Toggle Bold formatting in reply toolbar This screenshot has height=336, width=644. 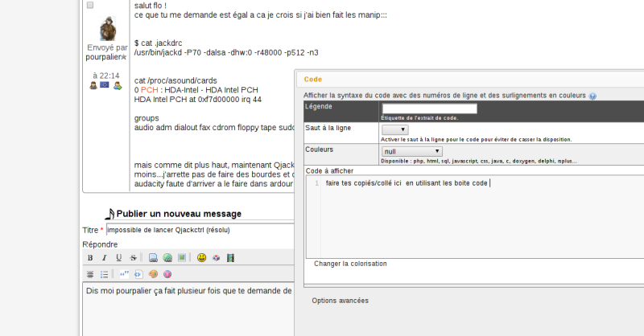tap(90, 258)
